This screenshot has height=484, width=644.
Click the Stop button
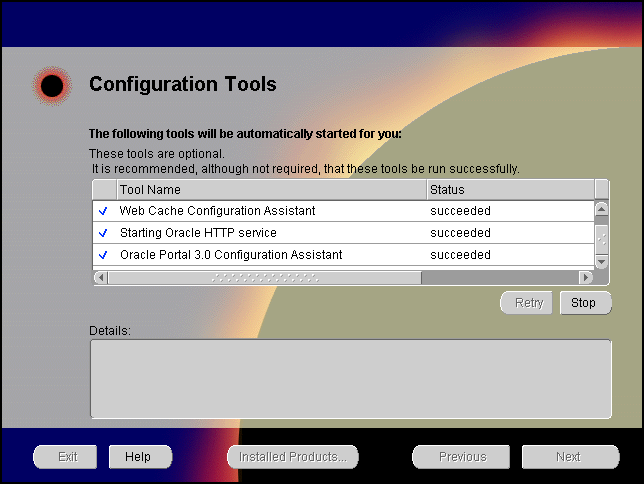pyautogui.click(x=586, y=303)
